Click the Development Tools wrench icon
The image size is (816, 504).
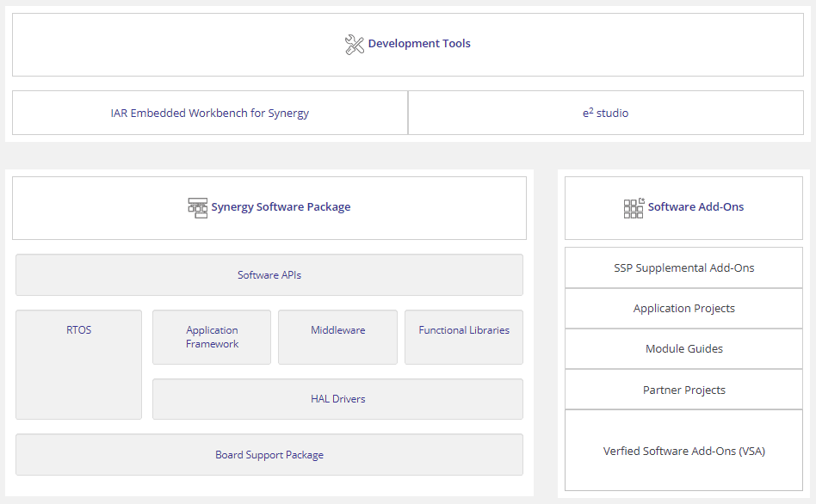click(355, 44)
